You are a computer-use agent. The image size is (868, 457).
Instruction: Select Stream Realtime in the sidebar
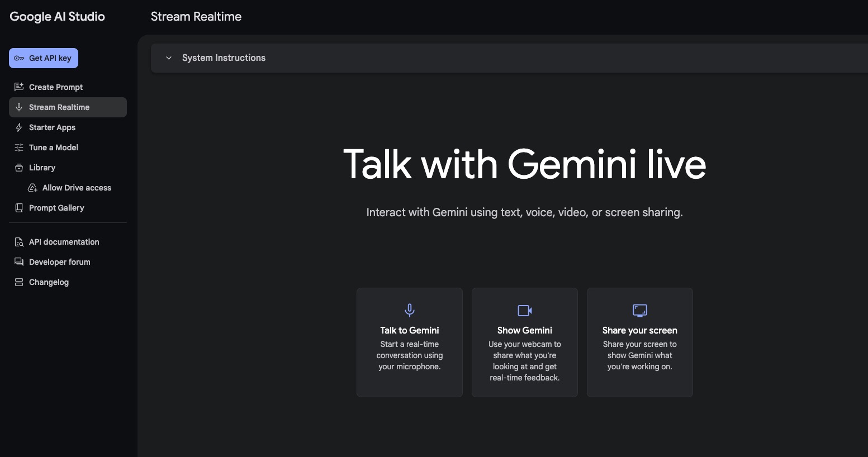pos(68,107)
